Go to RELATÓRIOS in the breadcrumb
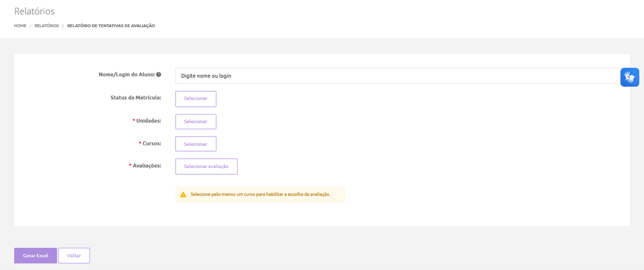The height and width of the screenshot is (270, 644). 47,25
